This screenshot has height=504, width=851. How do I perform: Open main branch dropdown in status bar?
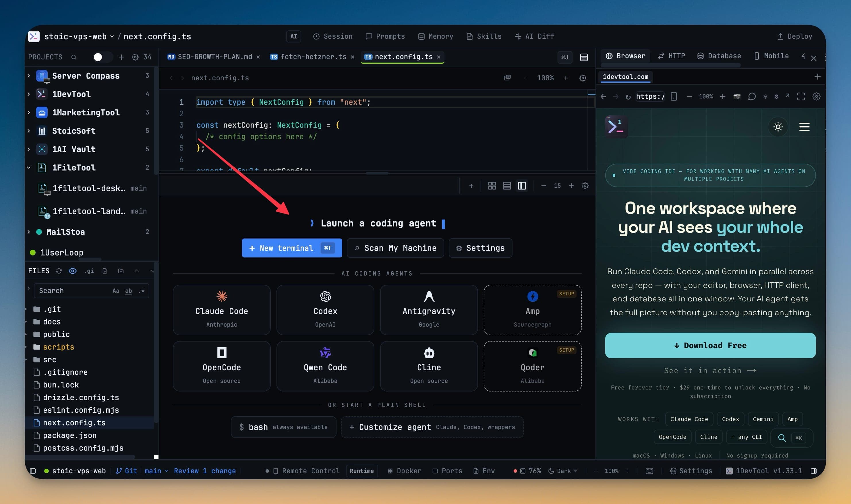click(x=156, y=471)
